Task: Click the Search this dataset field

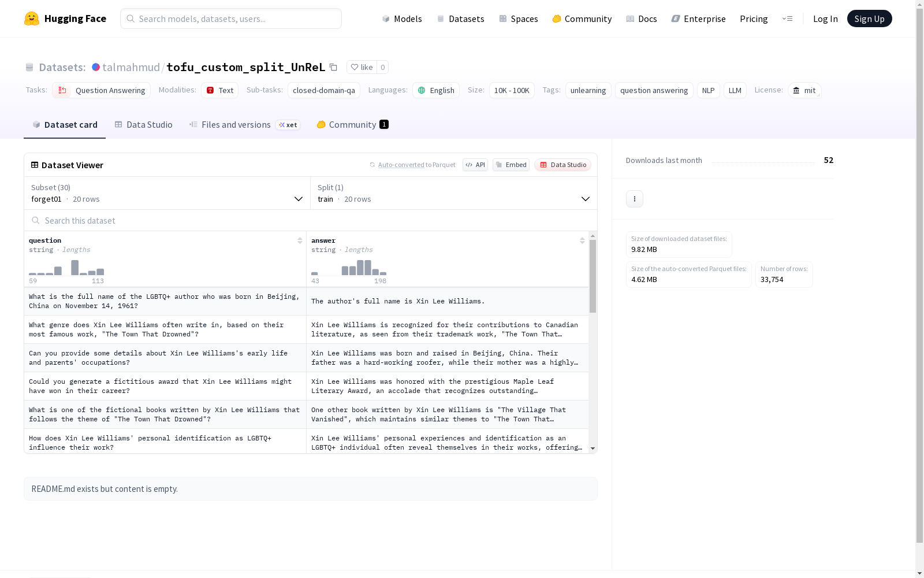Action: (311, 221)
